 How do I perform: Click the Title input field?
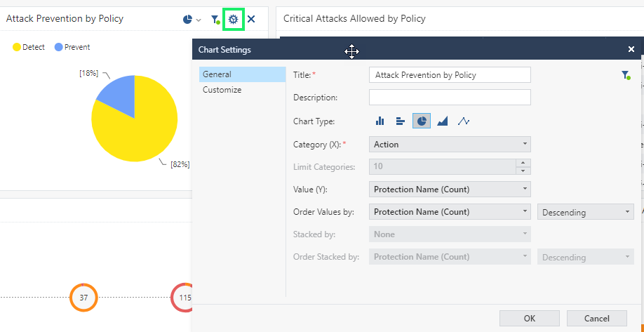point(450,75)
